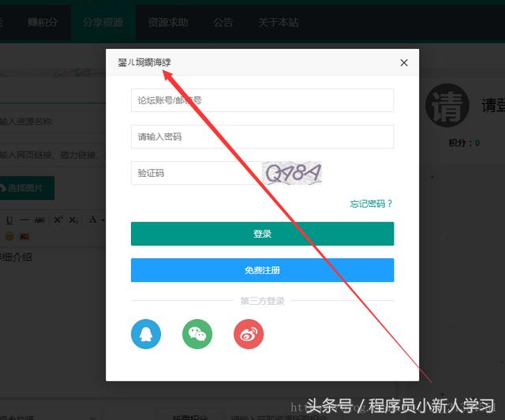Click the 积分：0 text
Image resolution: width=505 pixels, height=420 pixels.
tap(464, 143)
